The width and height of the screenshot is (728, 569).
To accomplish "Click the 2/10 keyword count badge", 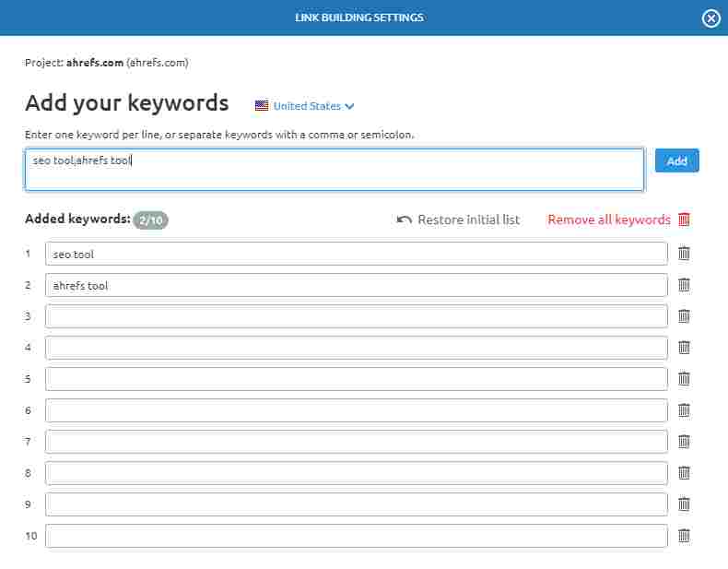I will 150,220.
